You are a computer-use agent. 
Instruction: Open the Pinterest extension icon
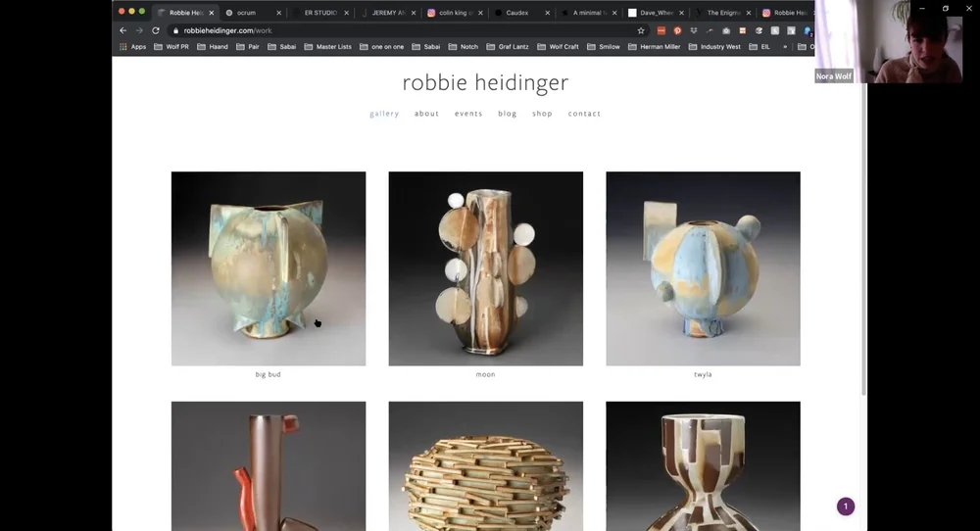[x=677, y=30]
